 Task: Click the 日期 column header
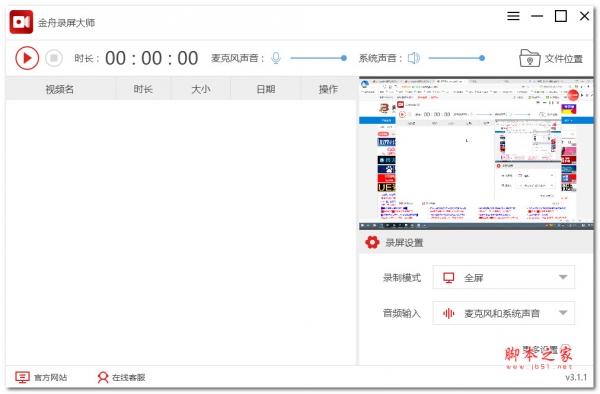(266, 89)
